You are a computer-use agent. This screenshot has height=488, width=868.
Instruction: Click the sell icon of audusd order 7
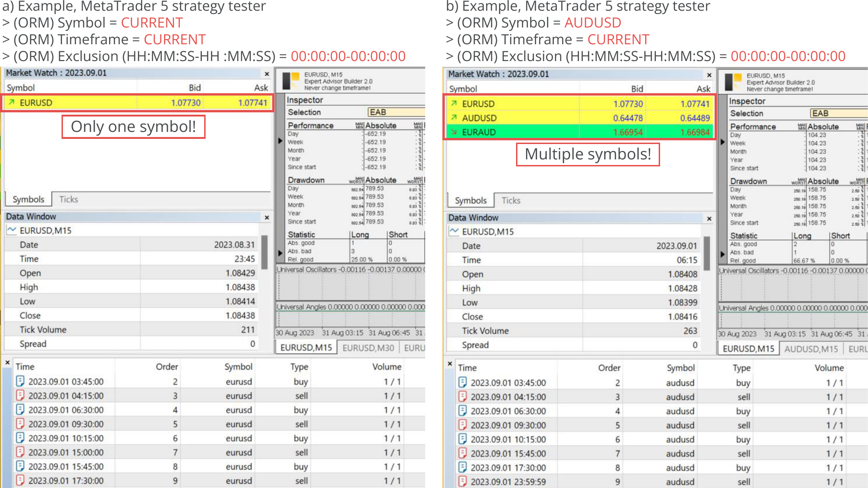pos(462,453)
